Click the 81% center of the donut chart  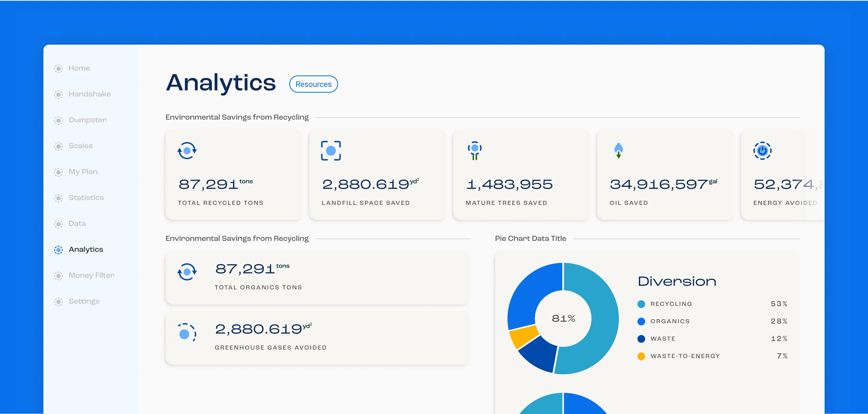(563, 318)
